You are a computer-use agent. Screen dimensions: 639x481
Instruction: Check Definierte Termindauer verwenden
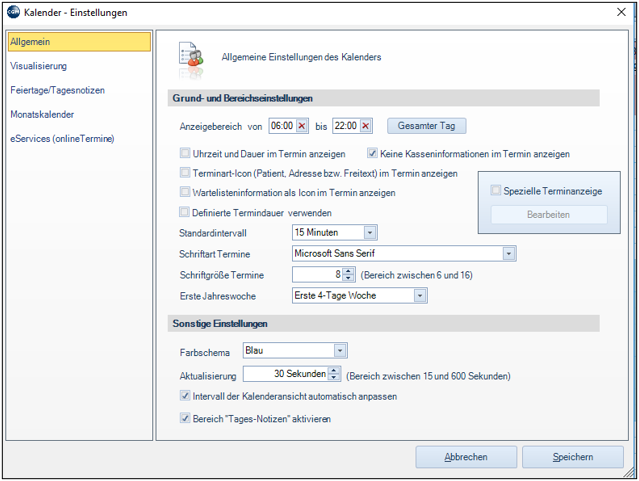(x=185, y=212)
